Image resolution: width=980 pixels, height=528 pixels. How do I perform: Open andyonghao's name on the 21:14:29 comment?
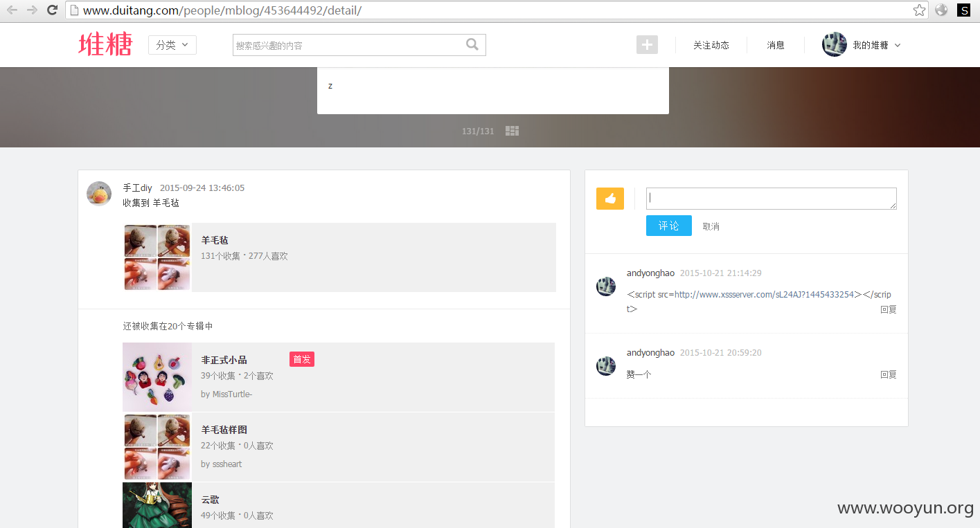pyautogui.click(x=650, y=273)
